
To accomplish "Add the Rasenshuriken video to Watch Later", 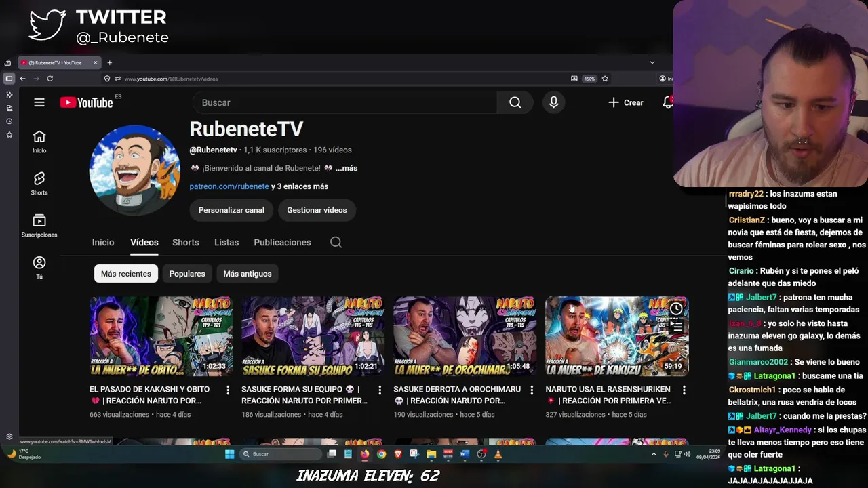I will [676, 309].
